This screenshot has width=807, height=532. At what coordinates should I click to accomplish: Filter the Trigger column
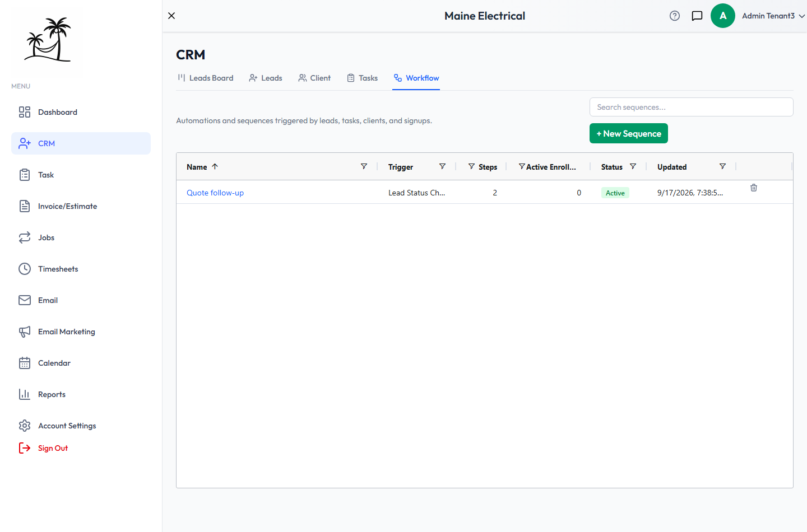coord(442,166)
